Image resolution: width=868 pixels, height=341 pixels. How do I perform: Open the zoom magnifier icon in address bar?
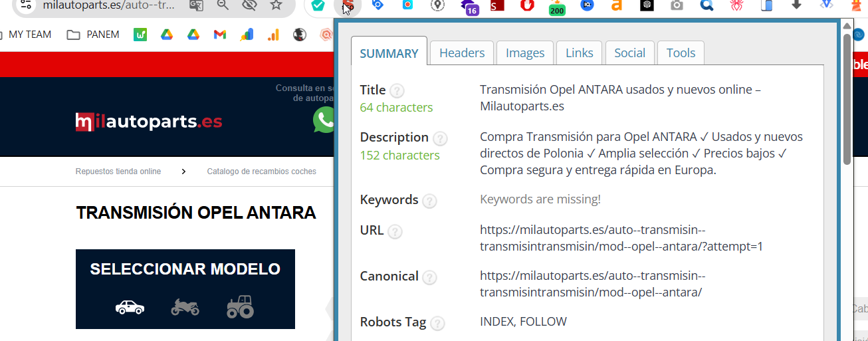[223, 5]
